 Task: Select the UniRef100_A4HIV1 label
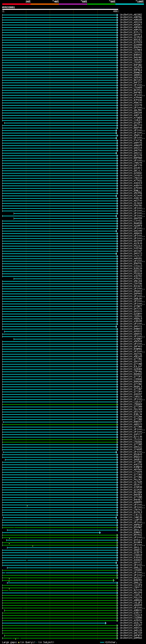(x=131, y=628)
